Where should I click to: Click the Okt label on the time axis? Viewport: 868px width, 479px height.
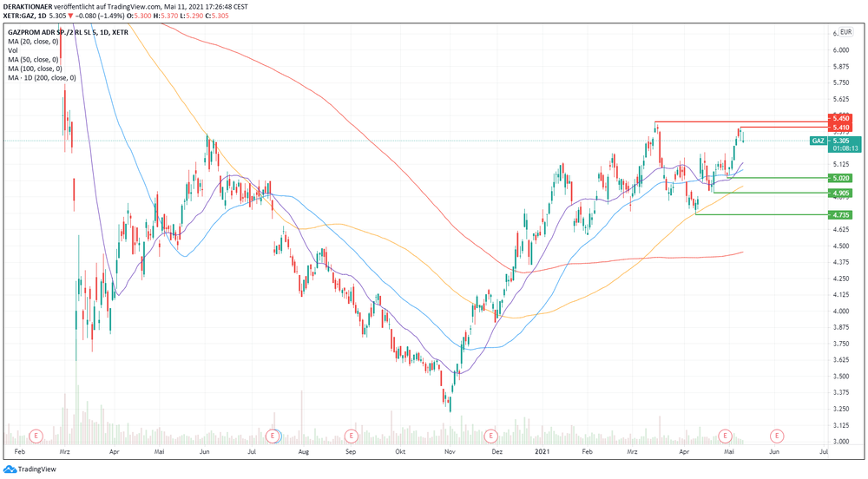coord(400,452)
